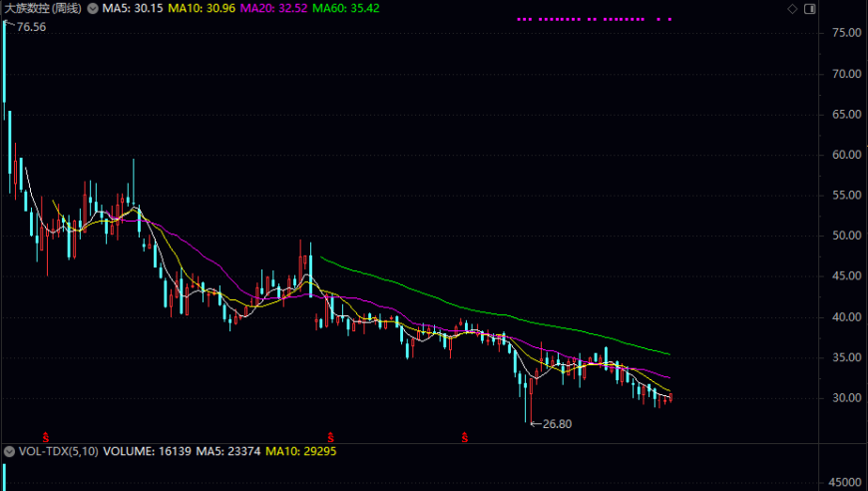Select the yellow MA10 30.96 label
The width and height of the screenshot is (868, 491).
click(199, 9)
